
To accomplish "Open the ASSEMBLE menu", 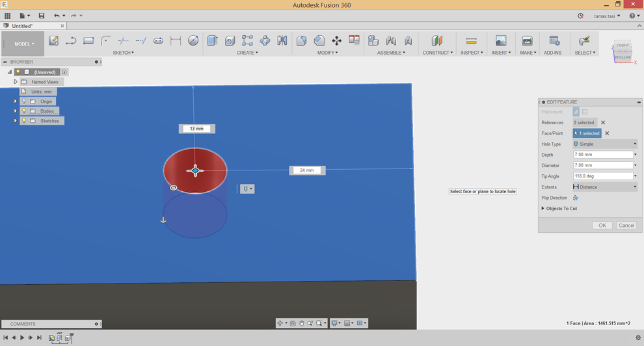I will tap(391, 53).
